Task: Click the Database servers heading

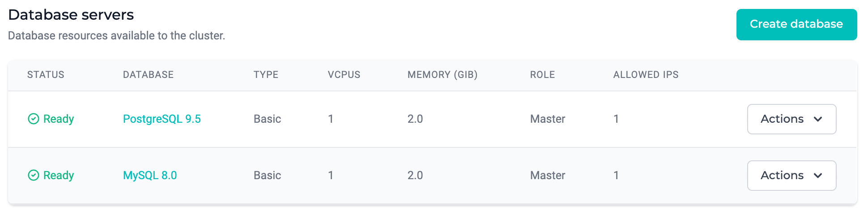Action: pos(71,15)
